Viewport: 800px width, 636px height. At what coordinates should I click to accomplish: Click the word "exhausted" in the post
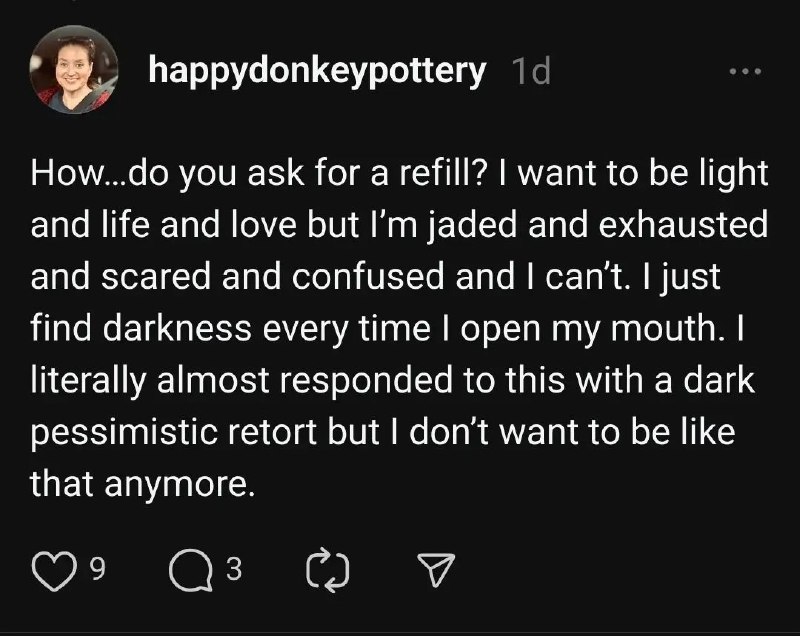coord(683,225)
